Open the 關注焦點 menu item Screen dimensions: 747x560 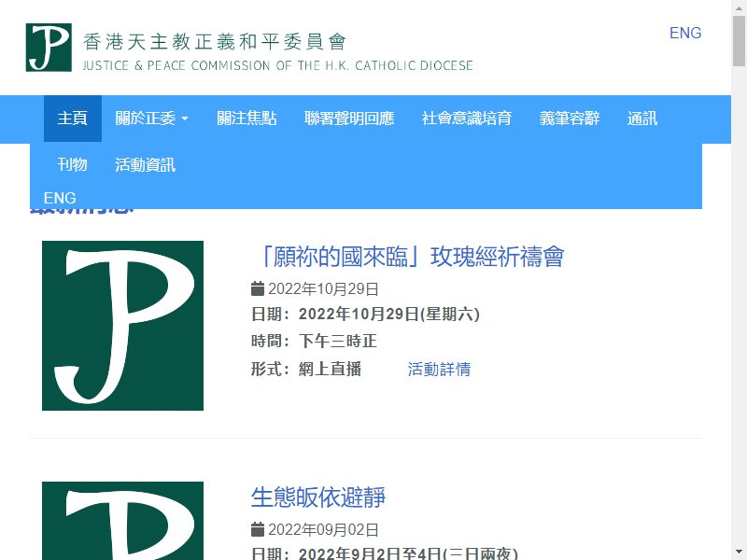[247, 119]
